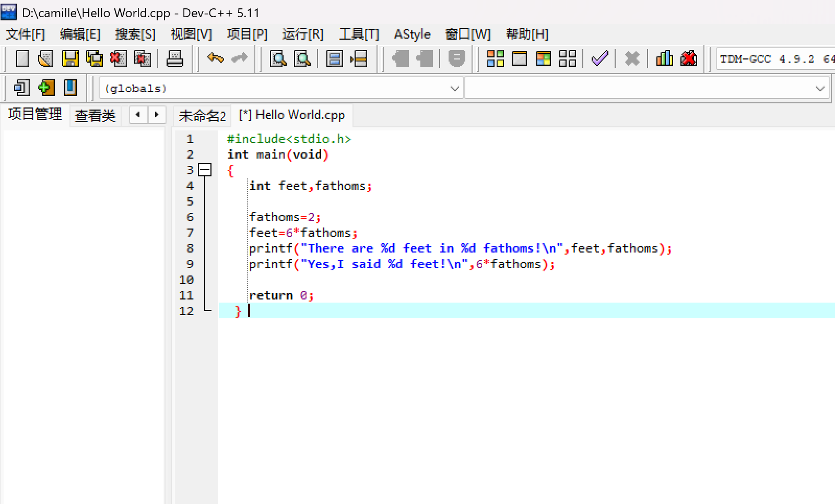
Task: Click the first icon on second toolbar row
Action: coord(22,88)
